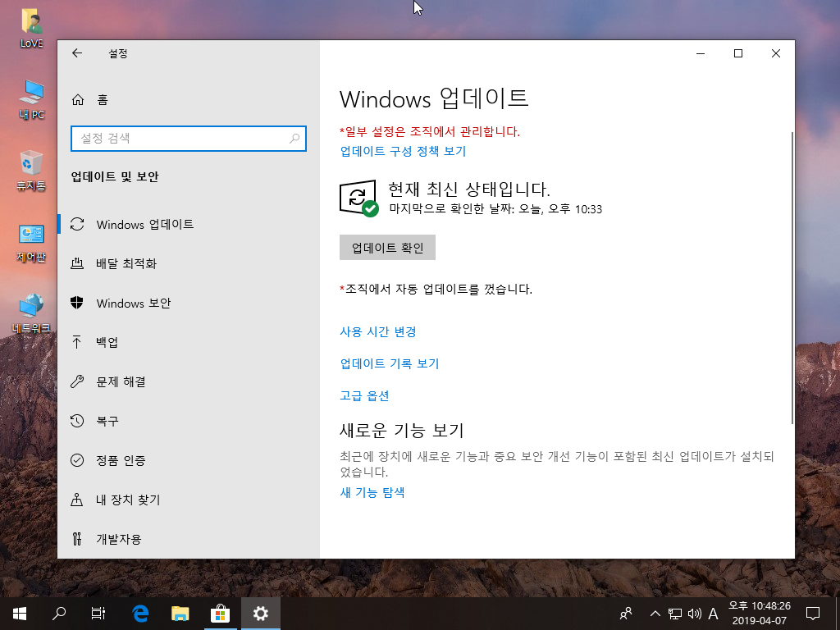Click the Windows 업데이트 sync icon in sidebar
The width and height of the screenshot is (840, 630).
[77, 224]
